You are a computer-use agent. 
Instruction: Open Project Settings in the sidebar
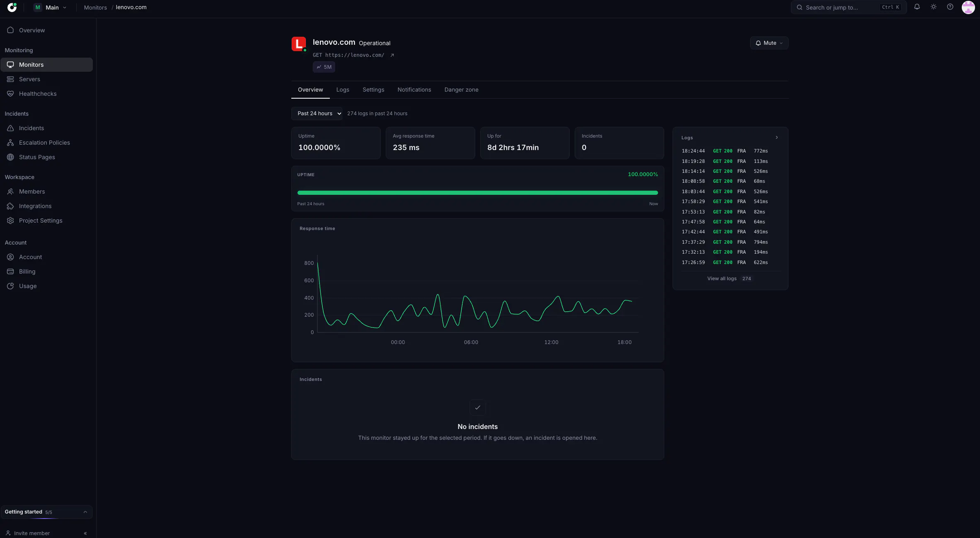click(x=46, y=221)
